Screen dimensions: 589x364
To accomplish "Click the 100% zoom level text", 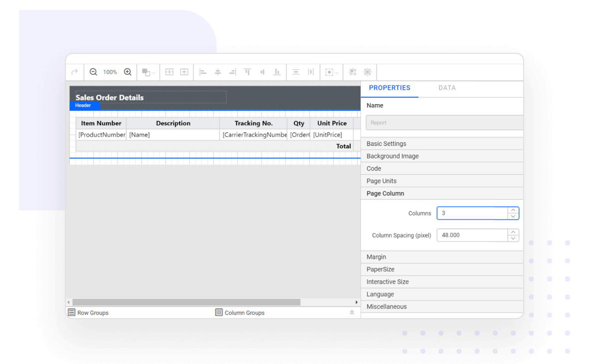I will coord(110,72).
